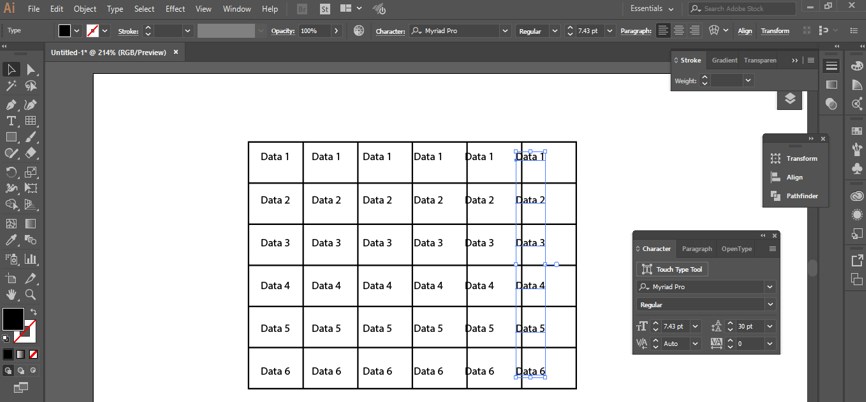Open the Recolor Artwork globe icon
The image size is (866, 402).
pos(359,31)
